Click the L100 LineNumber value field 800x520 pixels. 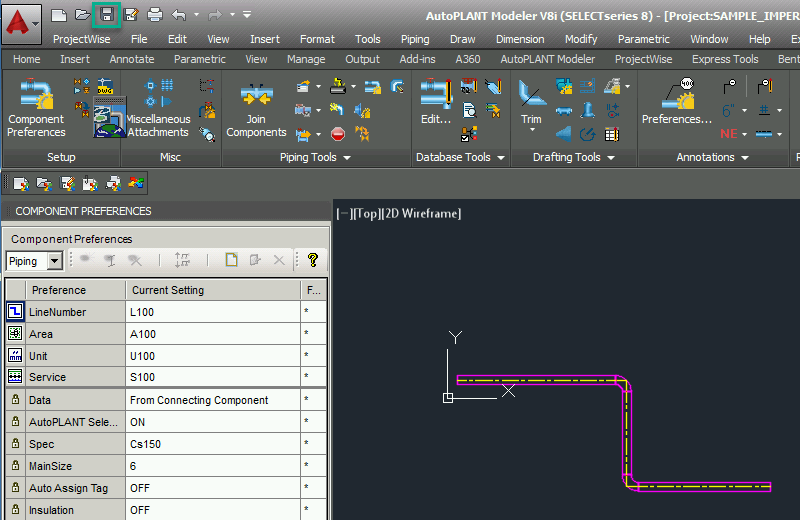pos(213,312)
